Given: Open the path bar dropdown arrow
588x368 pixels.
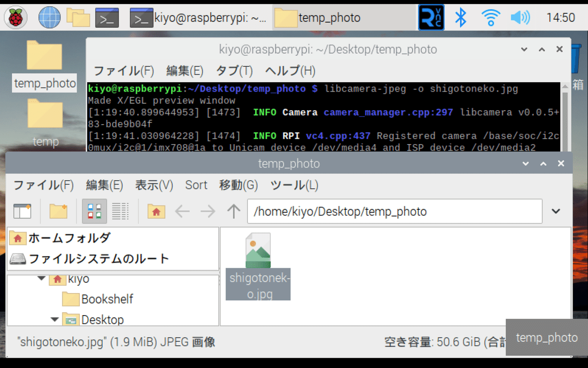Looking at the screenshot, I should click(x=556, y=211).
